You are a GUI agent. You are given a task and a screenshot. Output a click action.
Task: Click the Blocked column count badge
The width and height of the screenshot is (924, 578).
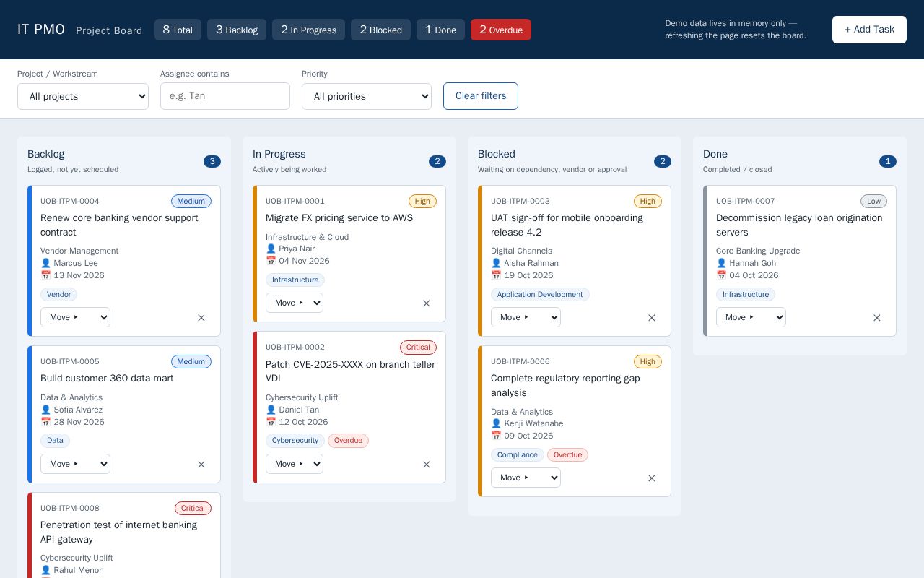(x=663, y=161)
